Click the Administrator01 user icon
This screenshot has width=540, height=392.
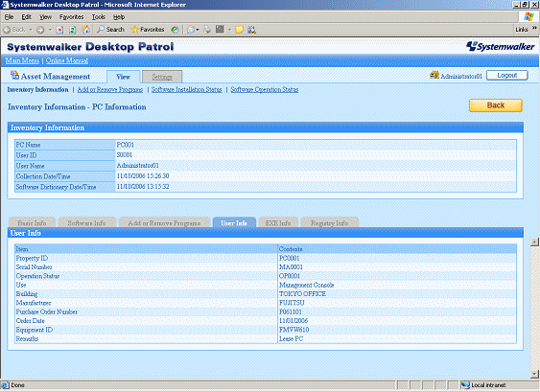click(434, 75)
